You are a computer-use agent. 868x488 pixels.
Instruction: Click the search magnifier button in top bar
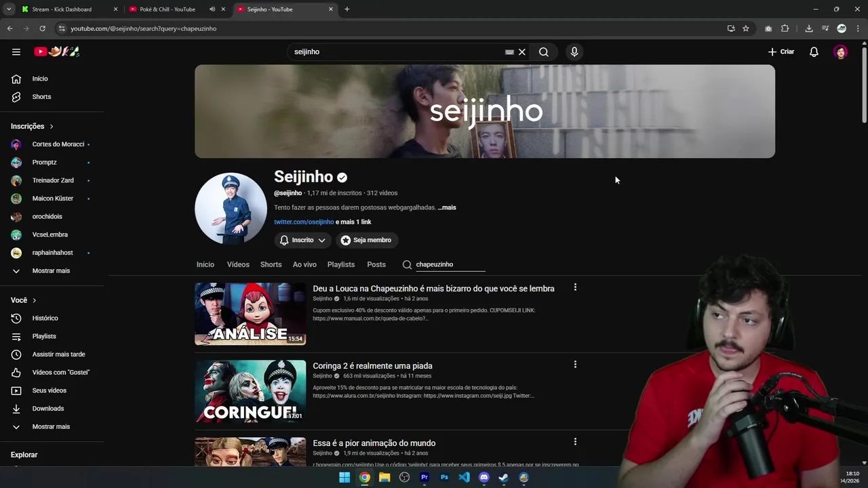[x=543, y=52]
